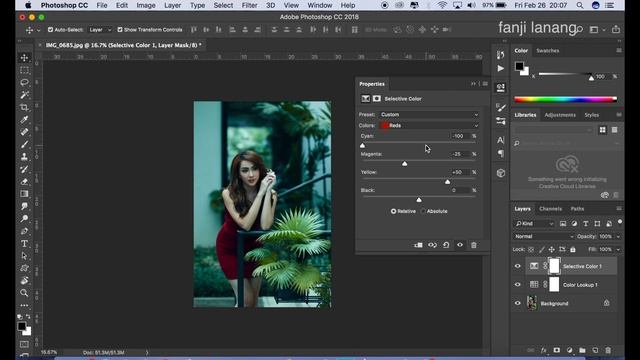This screenshot has height=360, width=640.
Task: Select the Eraser tool
Action: coord(24,182)
